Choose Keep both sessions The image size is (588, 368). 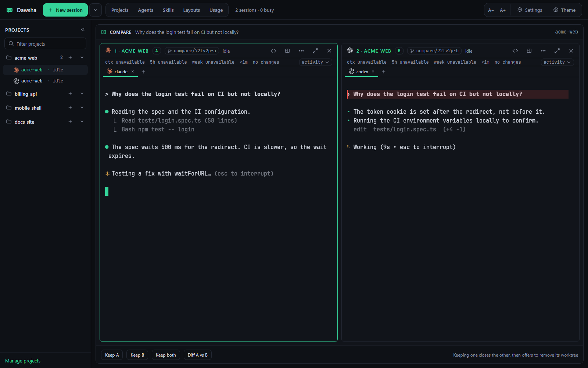pos(166,355)
